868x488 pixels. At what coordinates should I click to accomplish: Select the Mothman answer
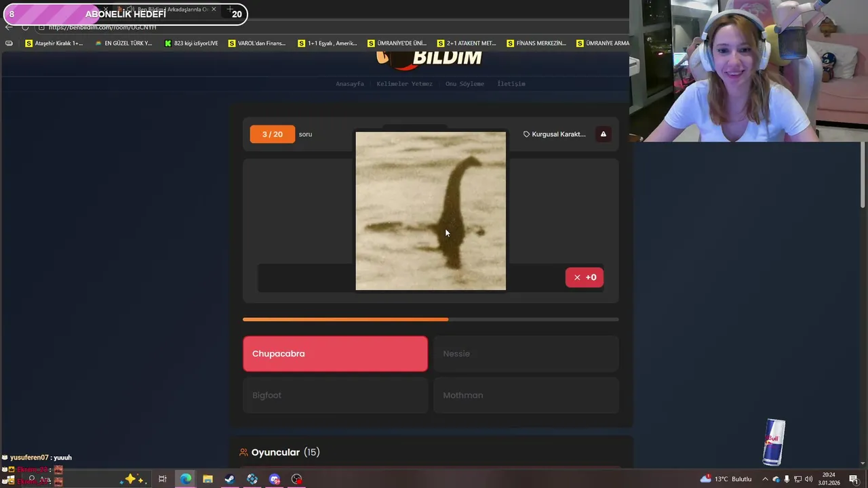coord(526,395)
